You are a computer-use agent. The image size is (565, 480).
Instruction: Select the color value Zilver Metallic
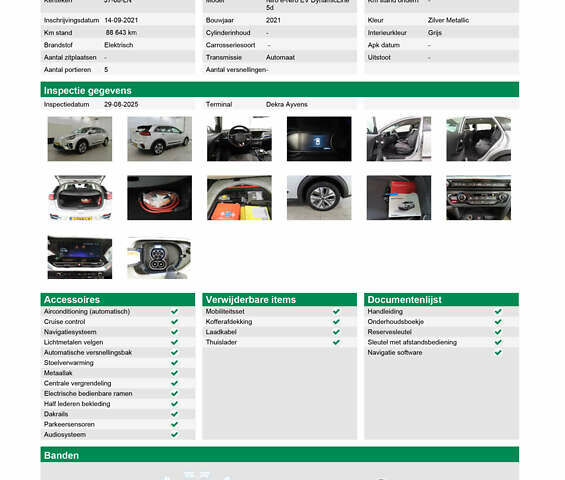coord(449,20)
